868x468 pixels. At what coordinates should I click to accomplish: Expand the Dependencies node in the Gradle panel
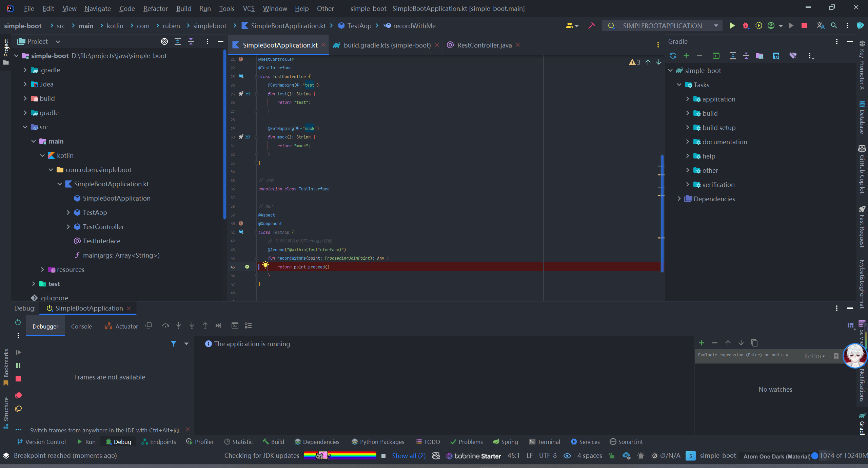click(x=679, y=199)
